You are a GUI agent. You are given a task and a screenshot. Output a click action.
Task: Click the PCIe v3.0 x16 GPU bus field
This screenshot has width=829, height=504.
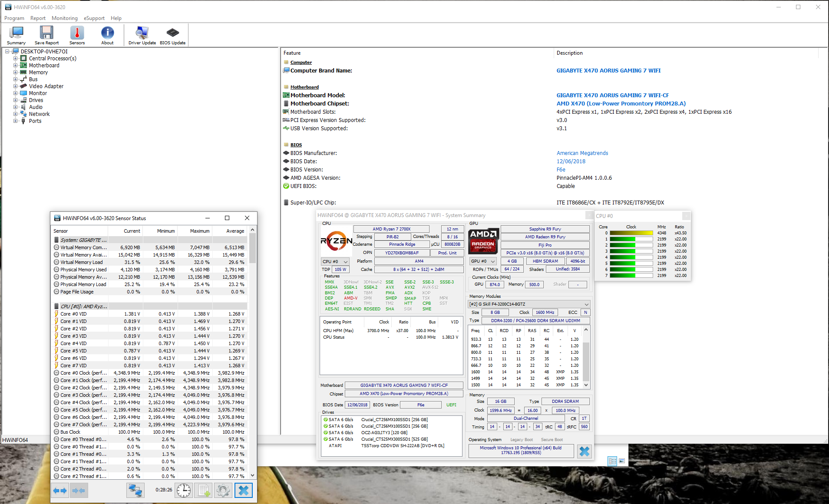click(x=545, y=253)
